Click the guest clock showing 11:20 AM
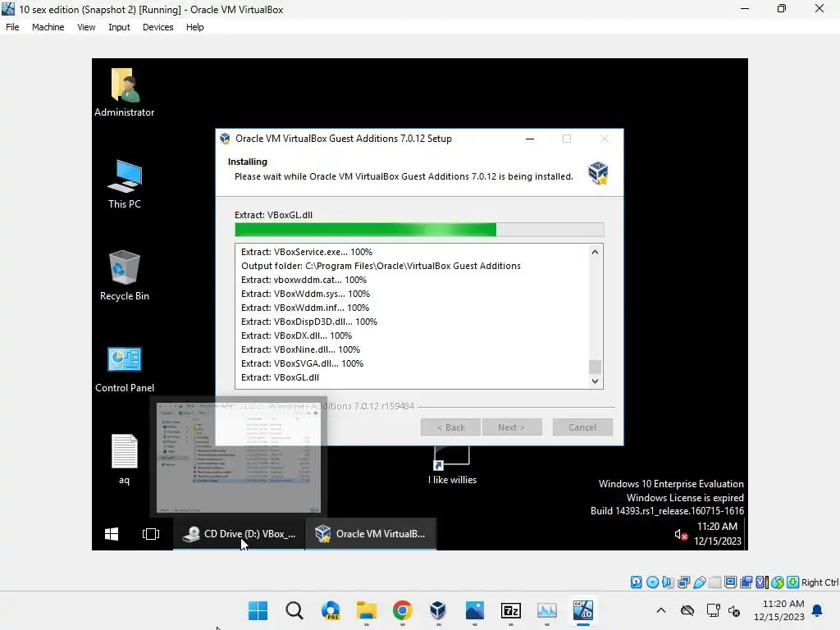840x630 pixels. coord(717,527)
